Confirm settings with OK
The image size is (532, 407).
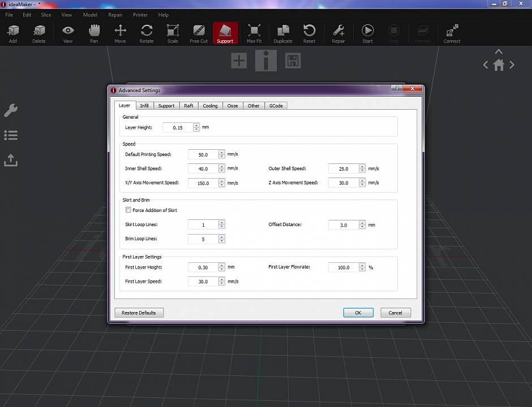coord(358,313)
